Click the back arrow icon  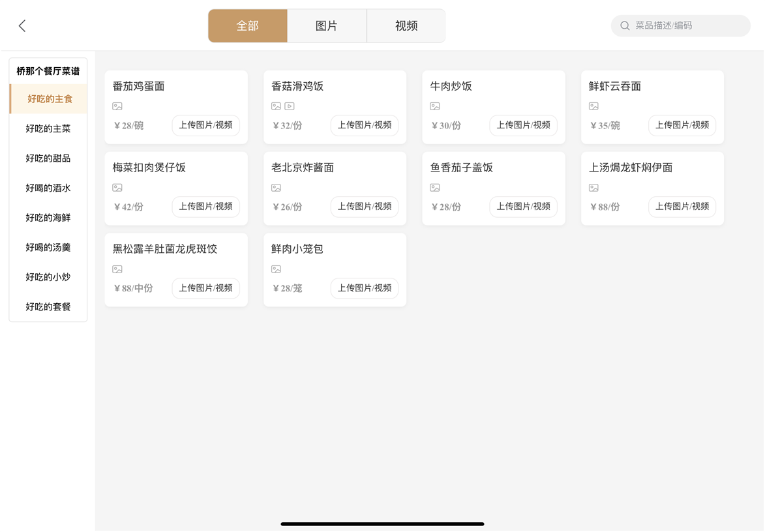(22, 25)
